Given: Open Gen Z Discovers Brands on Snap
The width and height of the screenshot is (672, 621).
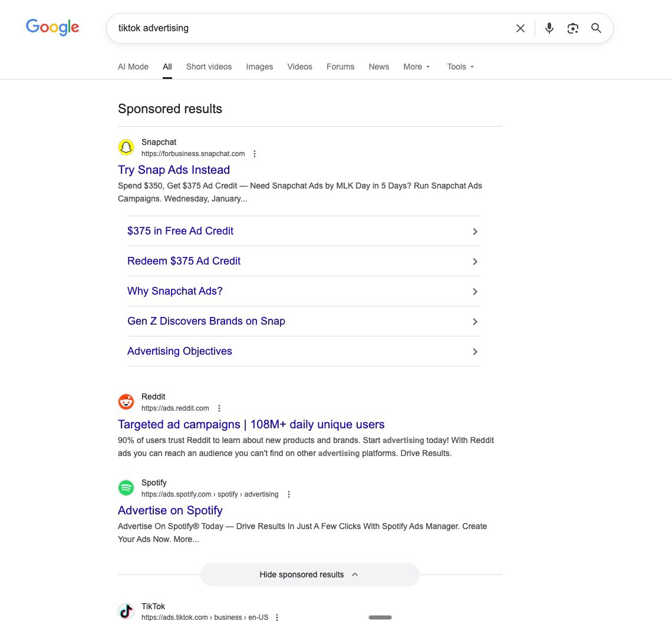Looking at the screenshot, I should coord(206,321).
